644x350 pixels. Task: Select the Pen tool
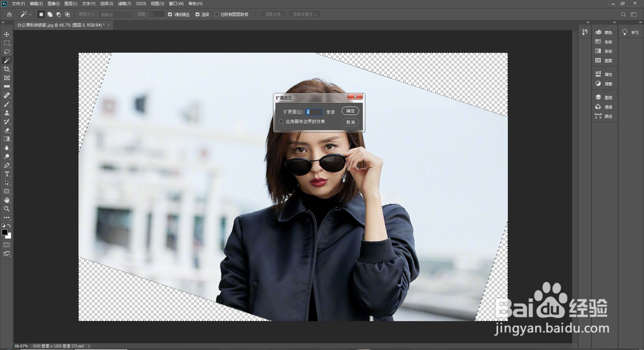[x=7, y=165]
